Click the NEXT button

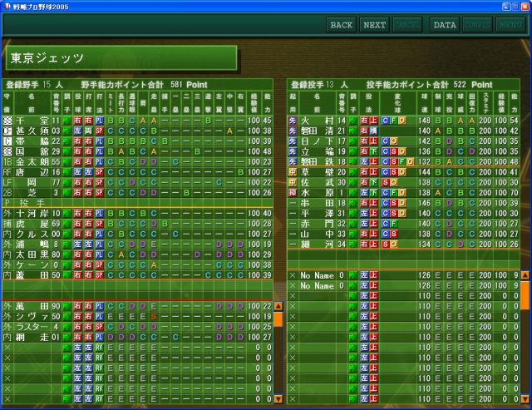point(374,25)
